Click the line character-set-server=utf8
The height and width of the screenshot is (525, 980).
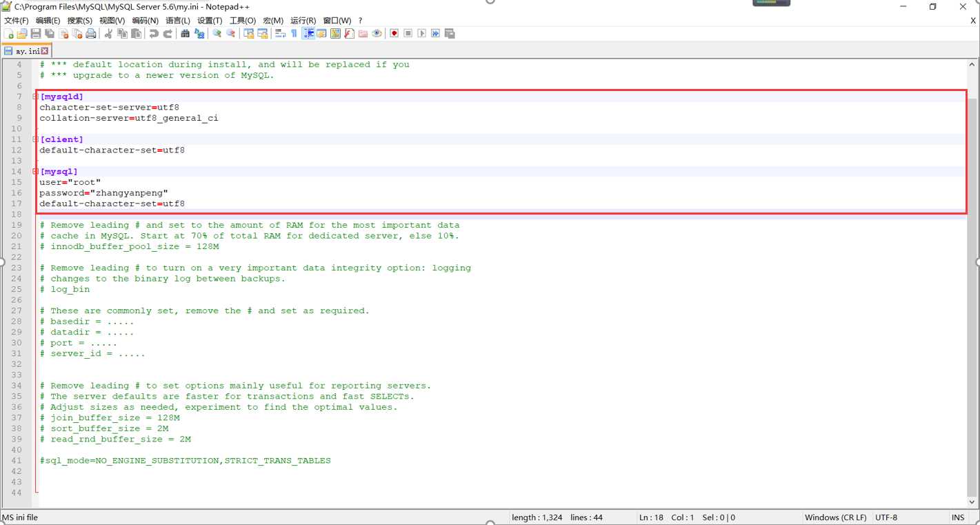[x=109, y=108]
